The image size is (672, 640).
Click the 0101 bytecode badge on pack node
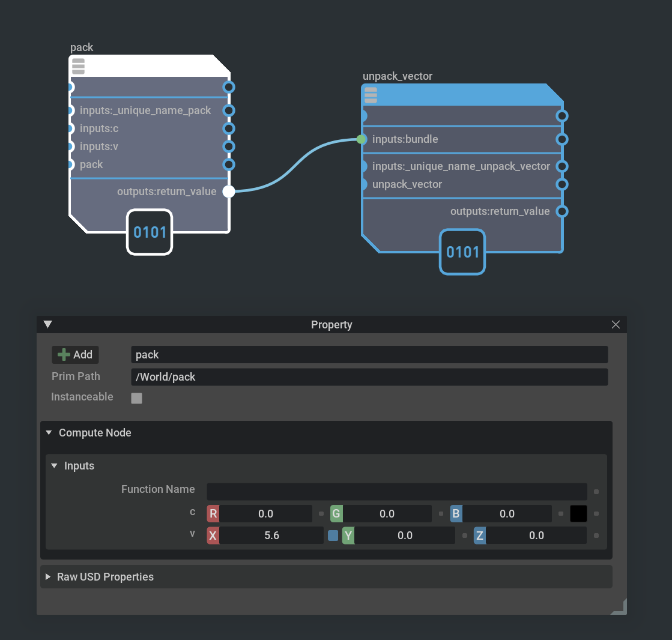coord(150,232)
